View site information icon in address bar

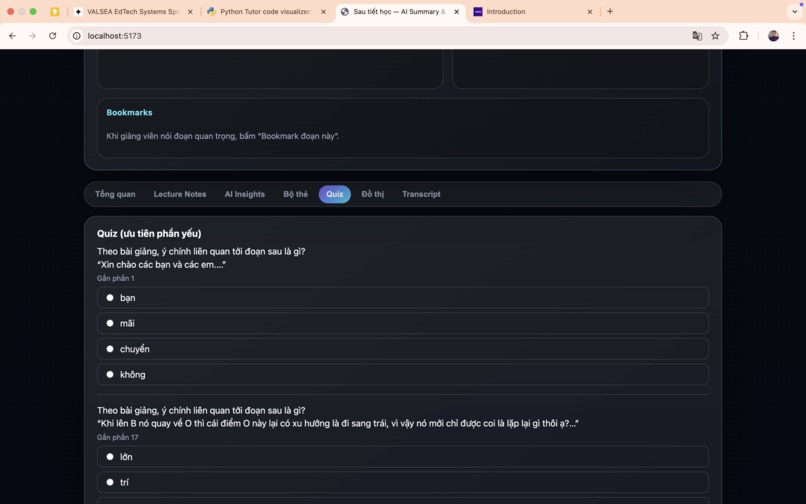point(77,36)
